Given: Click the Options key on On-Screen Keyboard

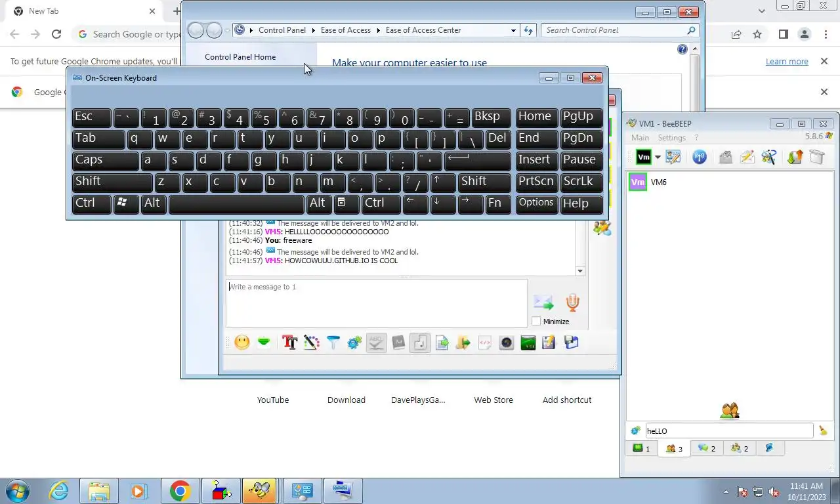Looking at the screenshot, I should [537, 203].
